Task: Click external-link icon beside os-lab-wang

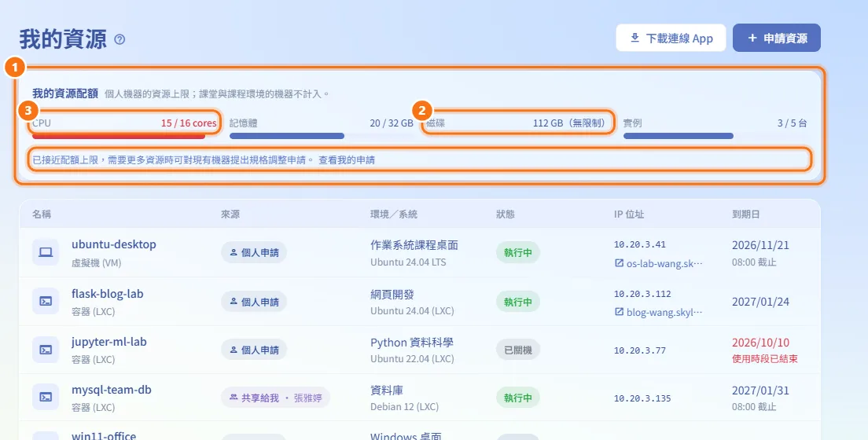Action: tap(619, 263)
